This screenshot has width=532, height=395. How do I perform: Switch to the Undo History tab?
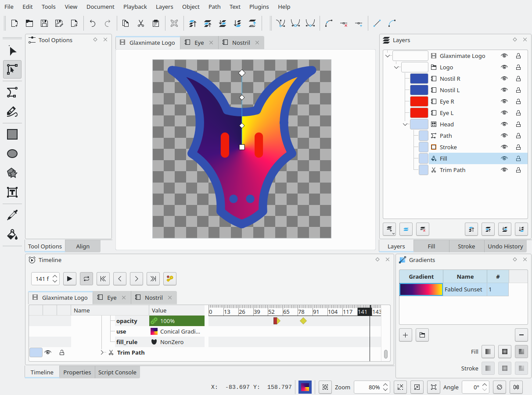pyautogui.click(x=505, y=246)
